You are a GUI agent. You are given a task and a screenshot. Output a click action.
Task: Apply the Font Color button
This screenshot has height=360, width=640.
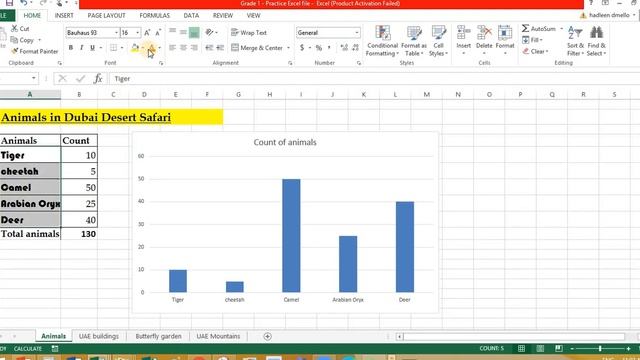coord(151,48)
